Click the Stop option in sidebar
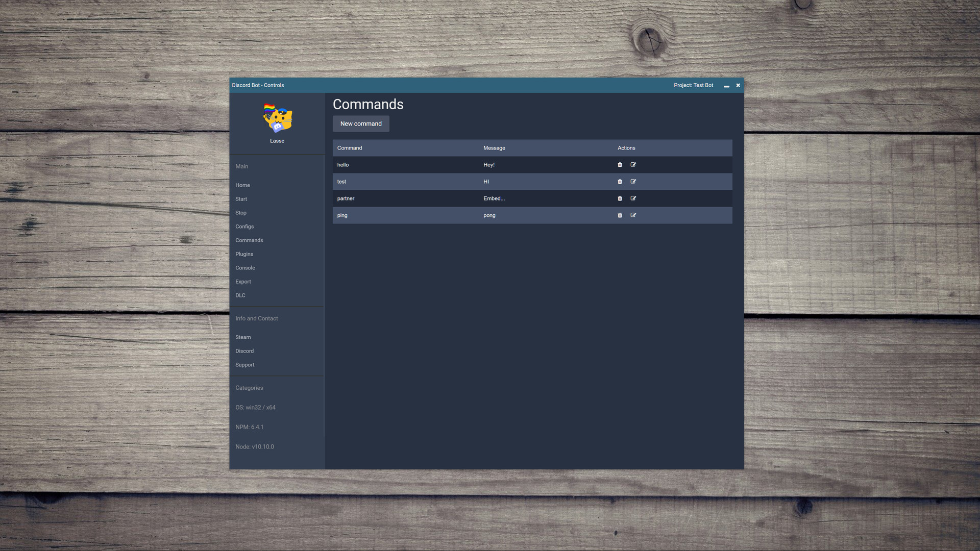The width and height of the screenshot is (980, 551). click(241, 213)
